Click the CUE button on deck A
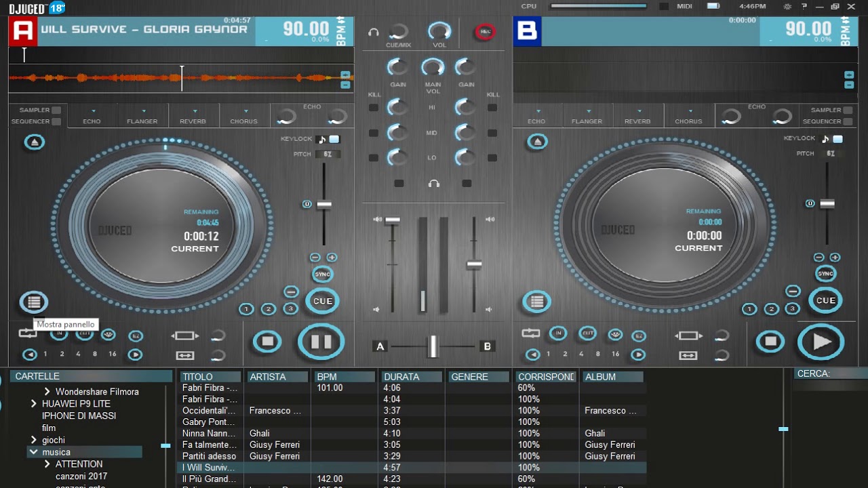868x488 pixels. point(322,301)
